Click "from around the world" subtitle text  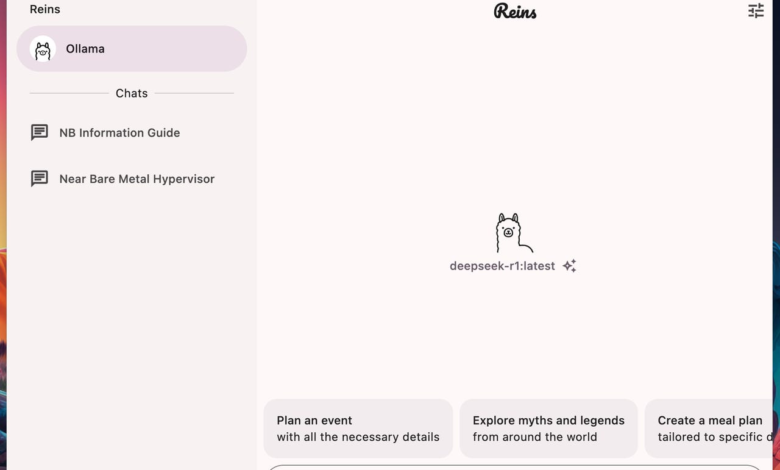coord(535,437)
